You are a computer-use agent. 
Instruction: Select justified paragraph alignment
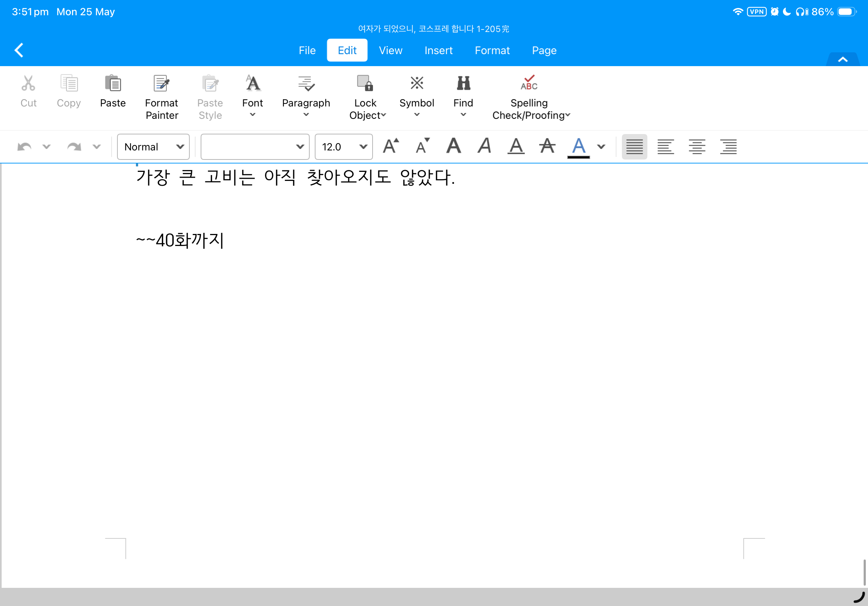[634, 146]
